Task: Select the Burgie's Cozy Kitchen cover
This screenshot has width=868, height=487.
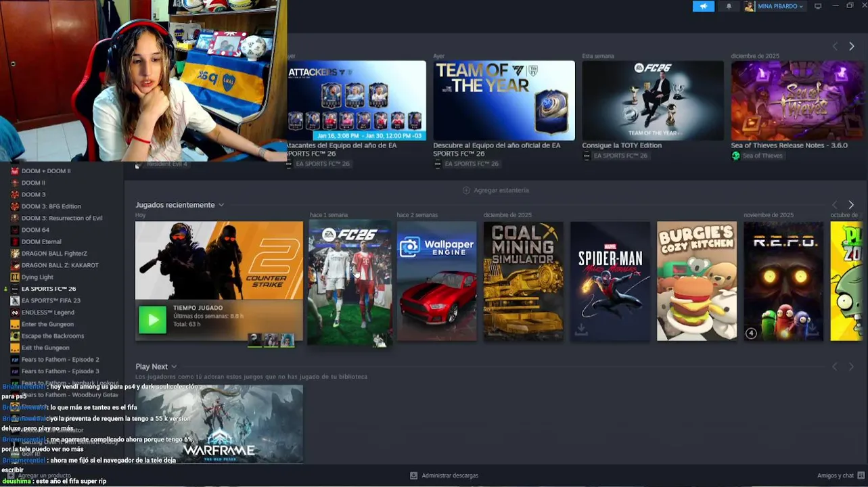Action: 697,281
